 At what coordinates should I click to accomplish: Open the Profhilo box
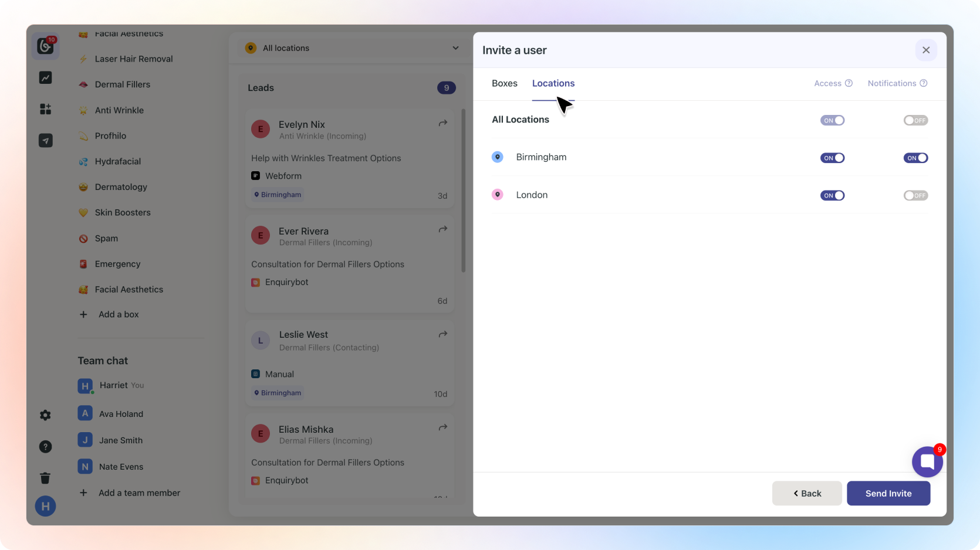coord(110,136)
